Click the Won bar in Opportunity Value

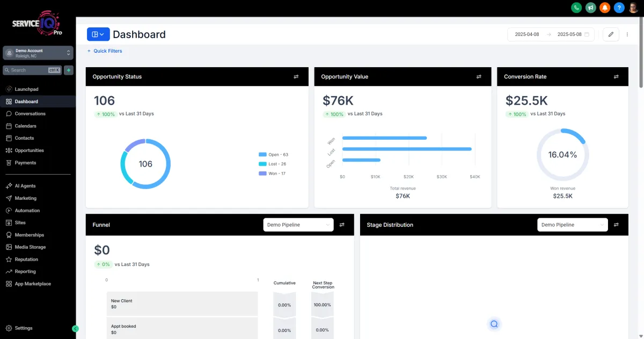pyautogui.click(x=384, y=138)
